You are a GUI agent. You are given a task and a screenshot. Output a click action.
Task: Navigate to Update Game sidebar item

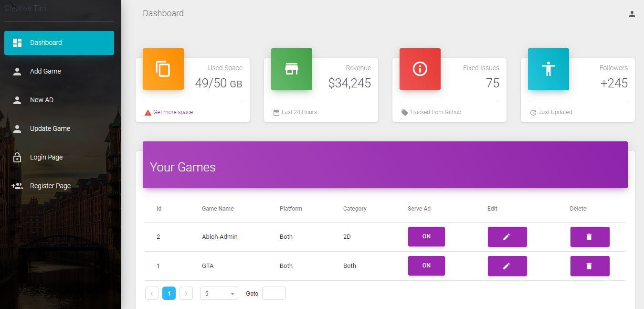(50, 128)
